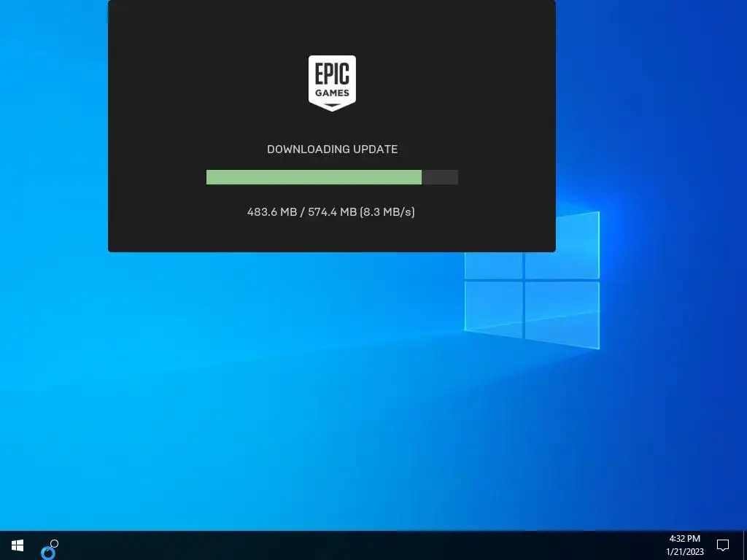
Task: Click the Show desktop sliver at the taskbar edge
Action: click(x=745, y=545)
